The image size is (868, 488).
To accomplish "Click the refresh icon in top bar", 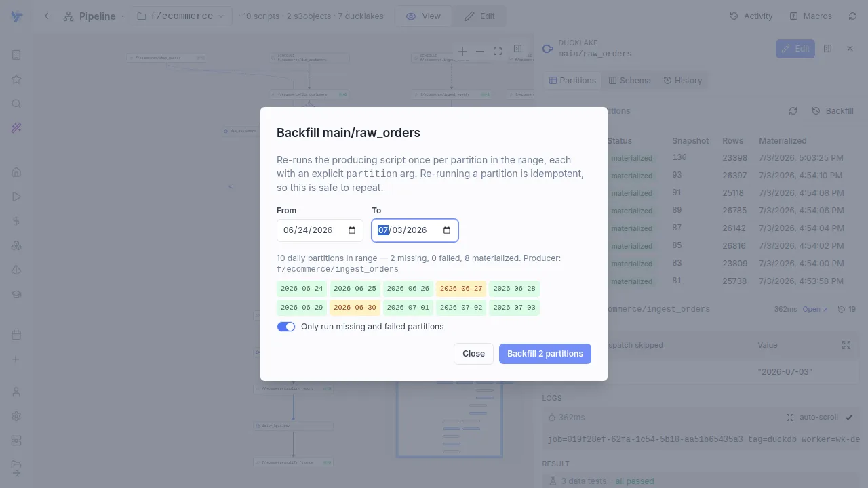I will (852, 16).
